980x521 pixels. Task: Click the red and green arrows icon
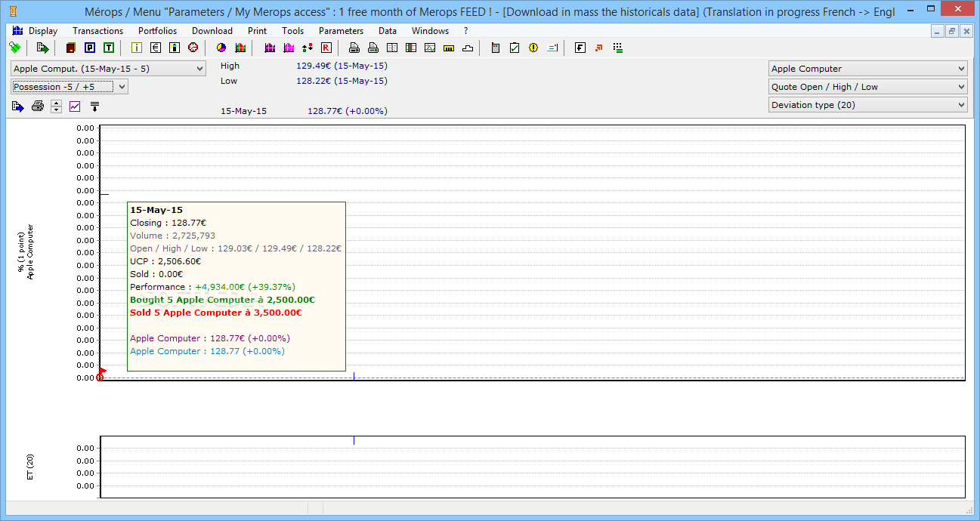(307, 48)
